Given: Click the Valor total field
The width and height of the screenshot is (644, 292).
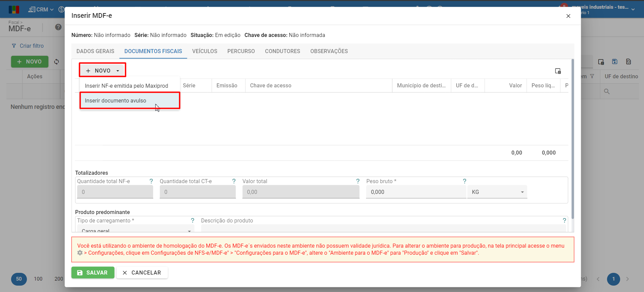Looking at the screenshot, I should pos(301,192).
